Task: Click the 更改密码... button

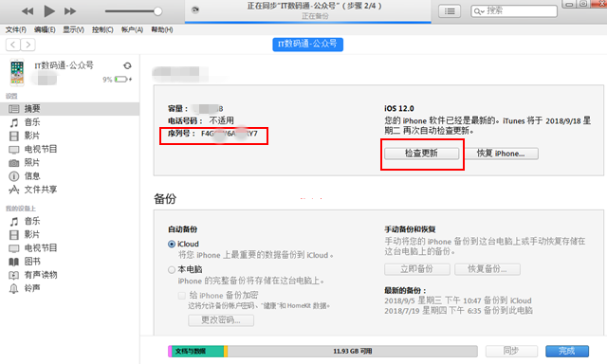Action: [221, 320]
